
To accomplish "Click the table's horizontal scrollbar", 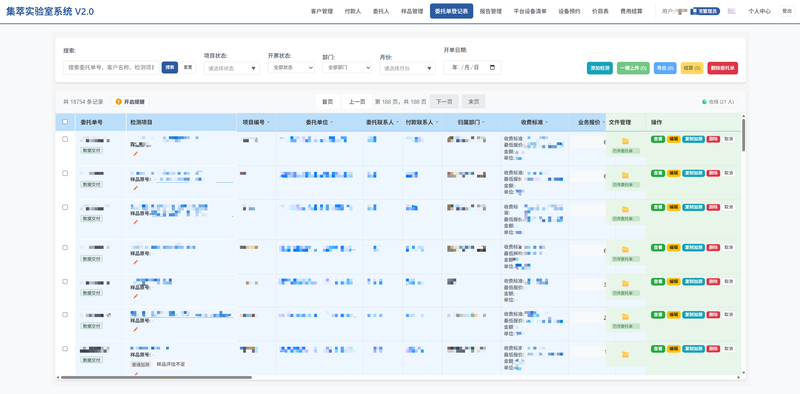I will click(156, 377).
